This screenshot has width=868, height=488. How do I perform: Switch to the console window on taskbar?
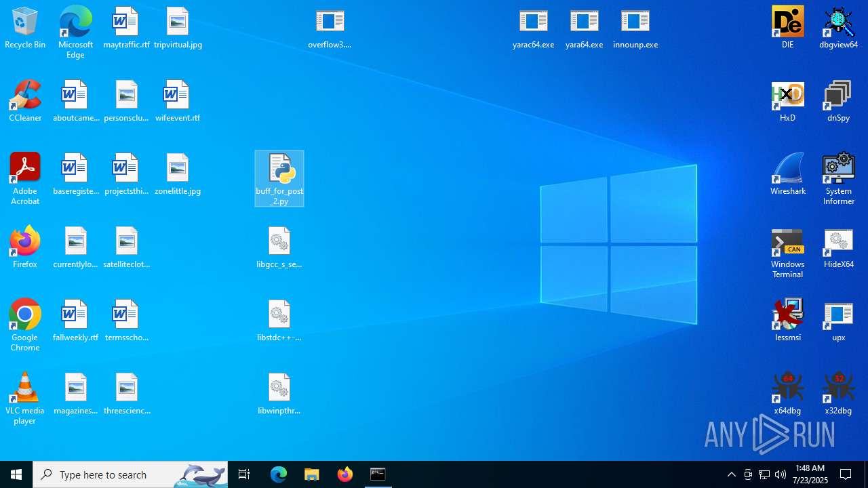[x=378, y=474]
